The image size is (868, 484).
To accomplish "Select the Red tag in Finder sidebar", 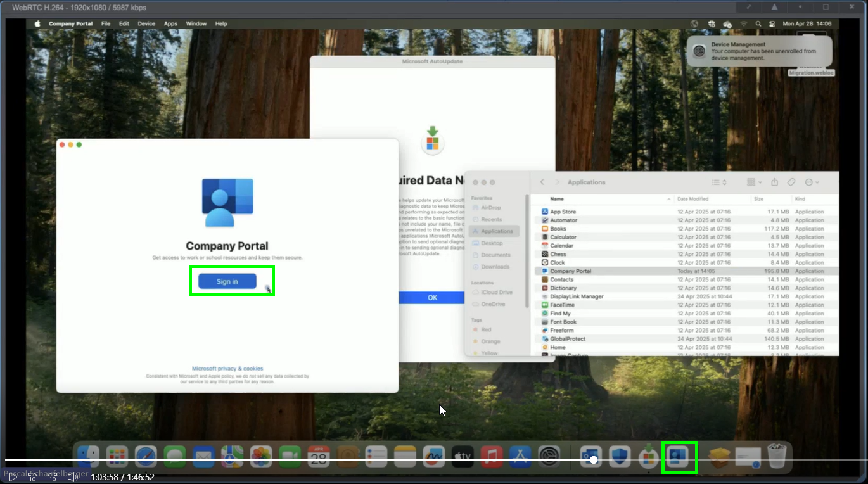I will [486, 329].
